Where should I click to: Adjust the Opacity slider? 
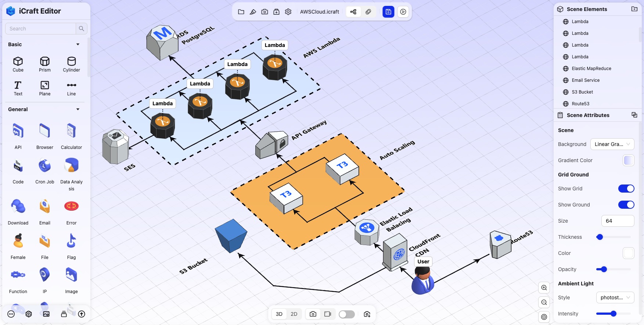[x=614, y=269]
